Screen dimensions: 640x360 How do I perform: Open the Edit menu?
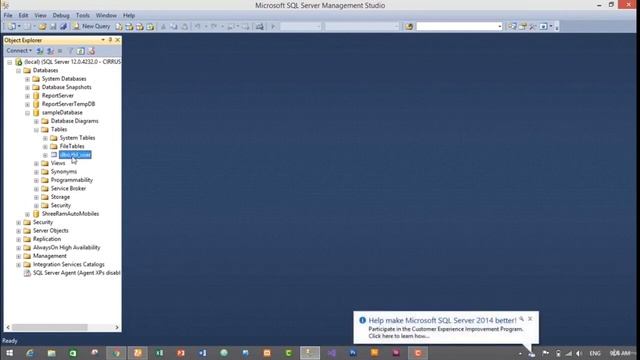click(23, 16)
